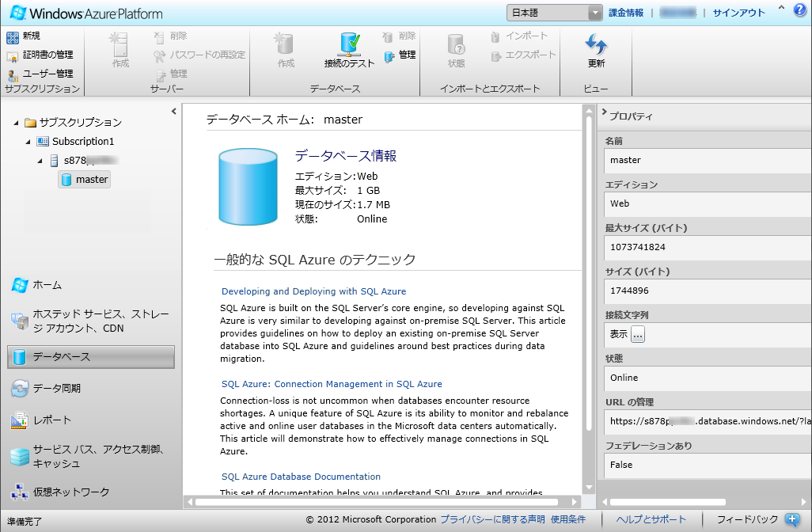Select サブスクリプション folder in tree
Image resolution: width=812 pixels, height=532 pixels.
(73, 122)
